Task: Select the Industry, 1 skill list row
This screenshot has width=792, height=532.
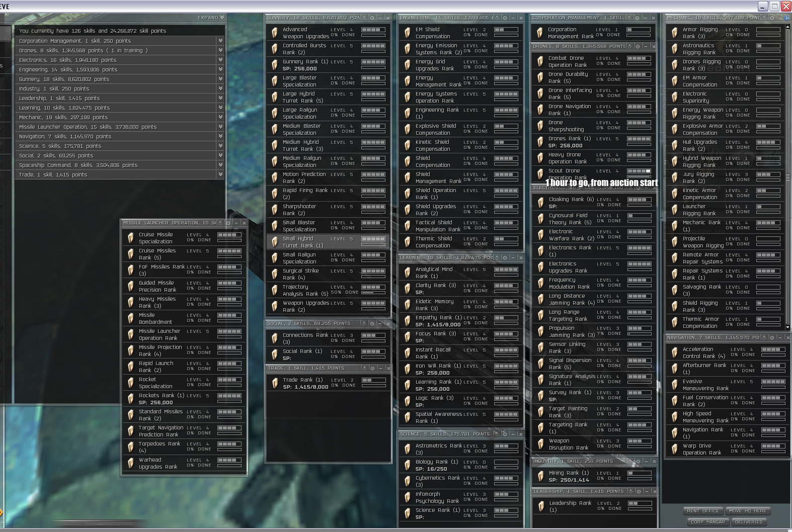Action: [120, 88]
